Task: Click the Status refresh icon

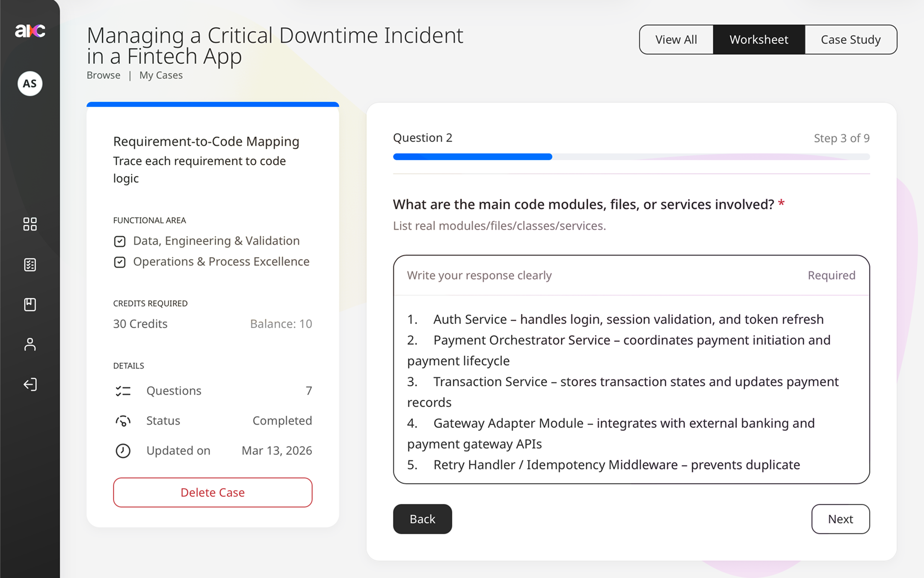Action: pos(123,421)
